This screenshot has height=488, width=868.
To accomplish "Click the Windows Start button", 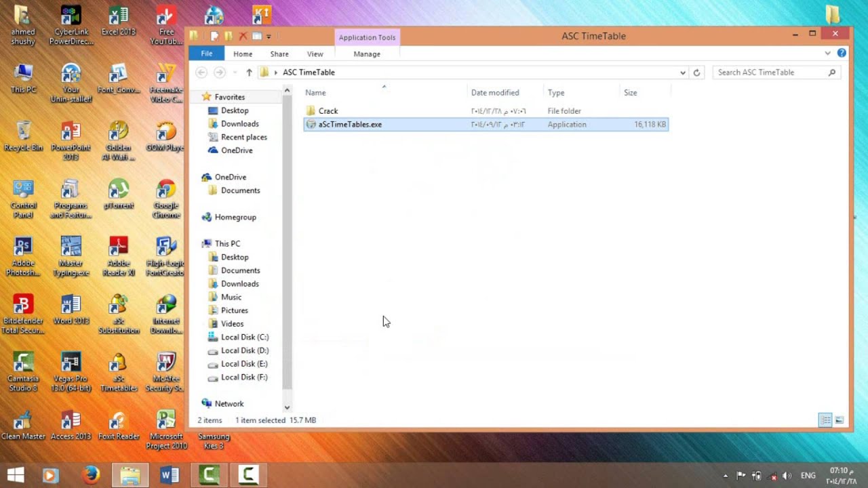I will 16,475.
